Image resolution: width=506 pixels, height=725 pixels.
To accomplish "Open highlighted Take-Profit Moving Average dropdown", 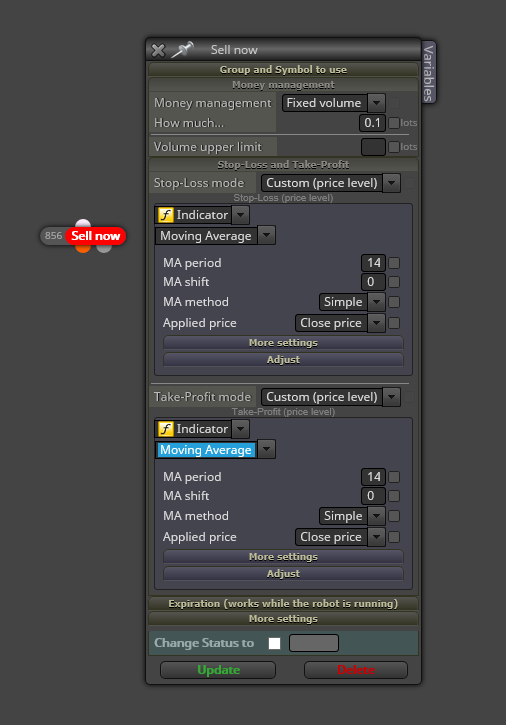I will pos(215,449).
